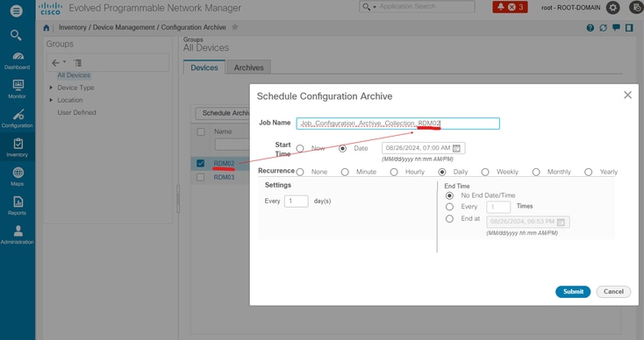Open the settings gear icon
644x340 pixels.
pyautogui.click(x=612, y=7)
